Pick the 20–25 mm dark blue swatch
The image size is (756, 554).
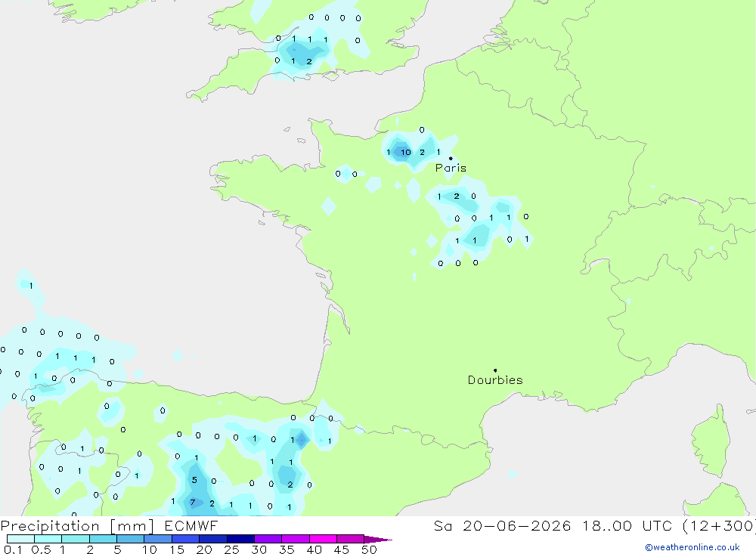coord(212,539)
